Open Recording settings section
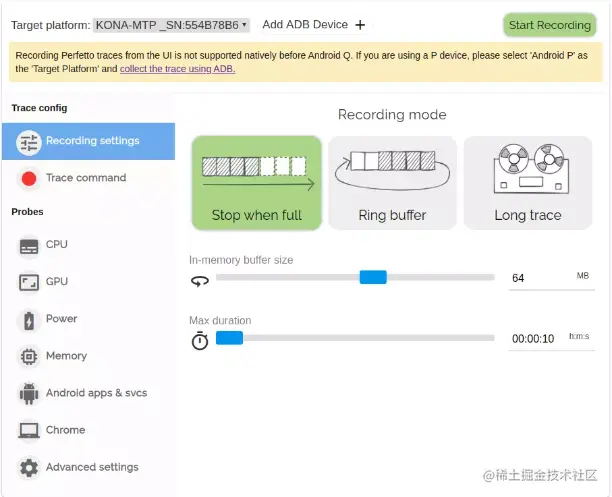Screen dimensions: 612x497 point(89,141)
